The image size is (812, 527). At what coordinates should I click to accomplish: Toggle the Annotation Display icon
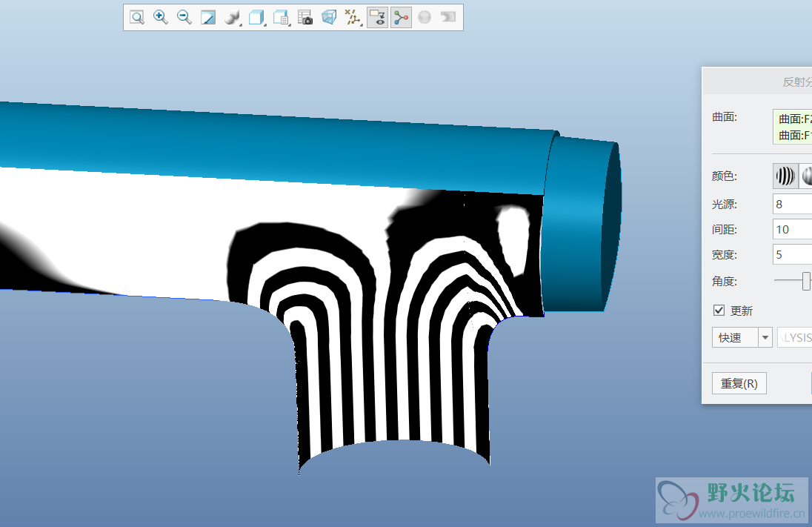(x=377, y=18)
